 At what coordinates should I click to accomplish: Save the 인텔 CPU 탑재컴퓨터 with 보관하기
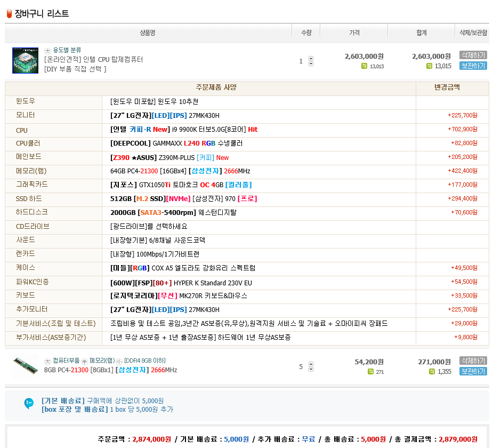473,66
